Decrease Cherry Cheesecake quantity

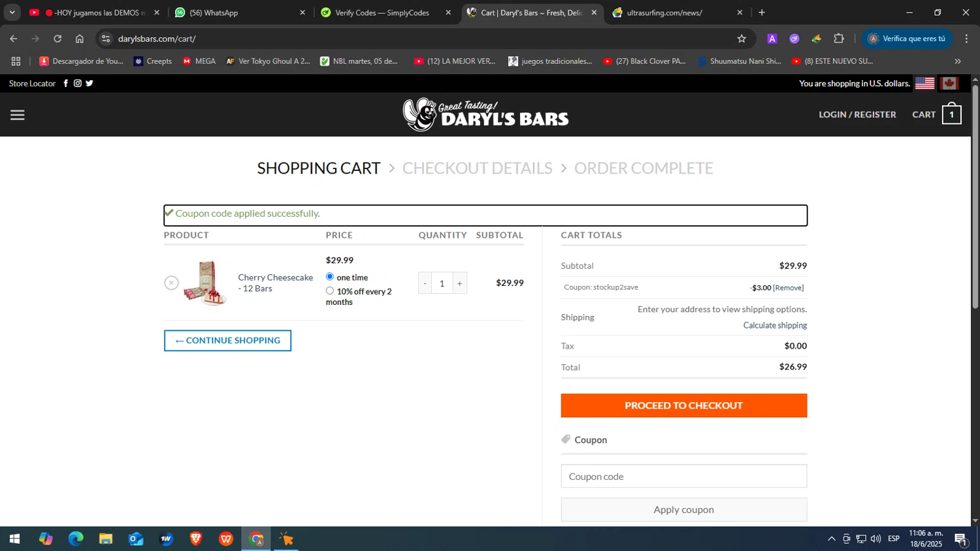coord(425,283)
